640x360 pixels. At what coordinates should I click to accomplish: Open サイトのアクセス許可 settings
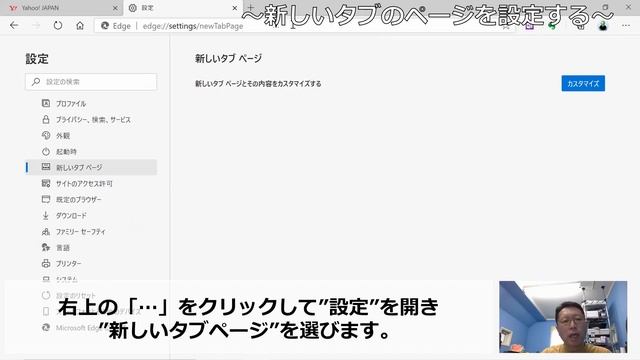point(91,183)
